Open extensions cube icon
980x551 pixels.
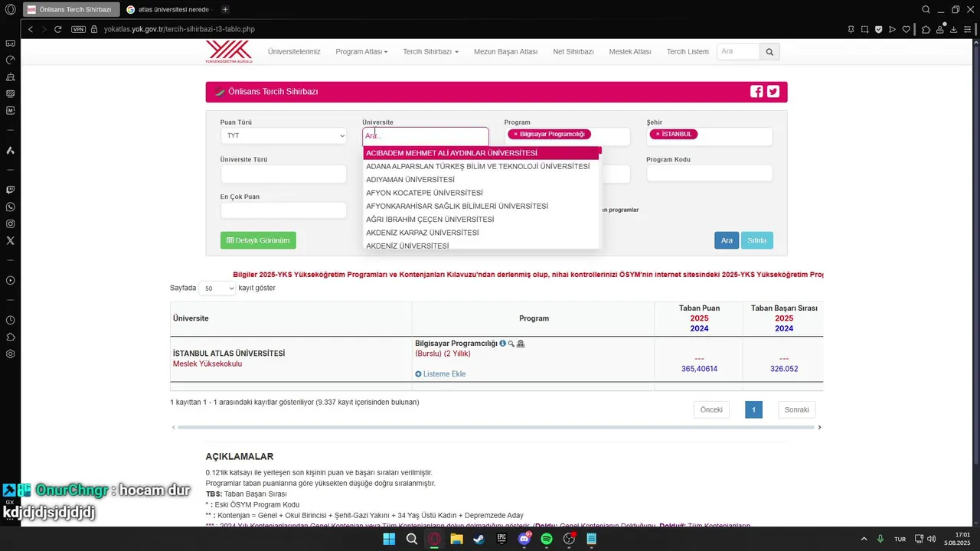(926, 29)
